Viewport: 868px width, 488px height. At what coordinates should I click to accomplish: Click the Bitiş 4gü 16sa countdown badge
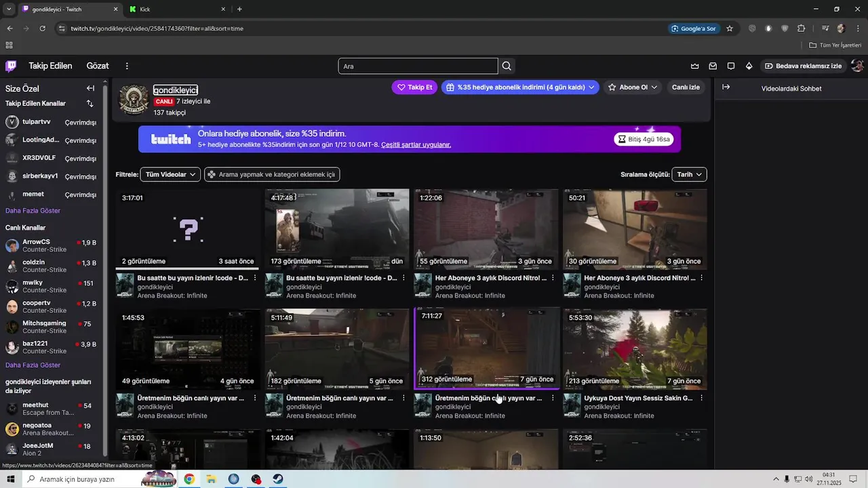[644, 139]
